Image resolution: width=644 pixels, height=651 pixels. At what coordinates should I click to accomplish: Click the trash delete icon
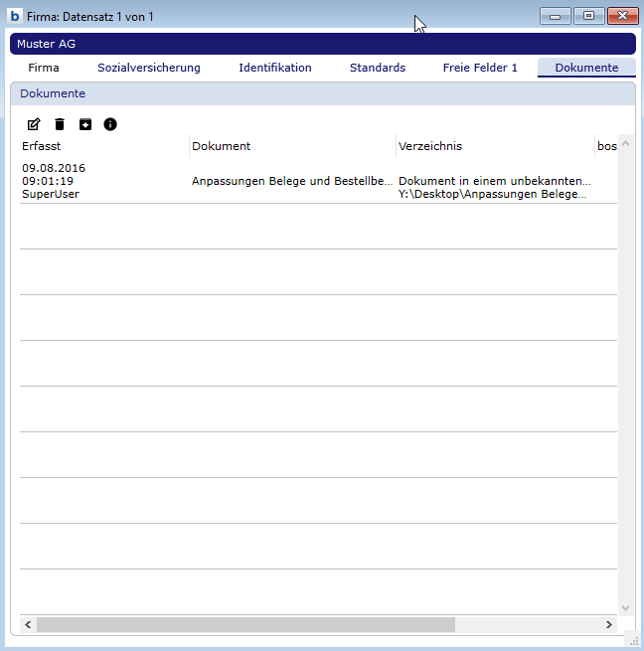point(60,124)
